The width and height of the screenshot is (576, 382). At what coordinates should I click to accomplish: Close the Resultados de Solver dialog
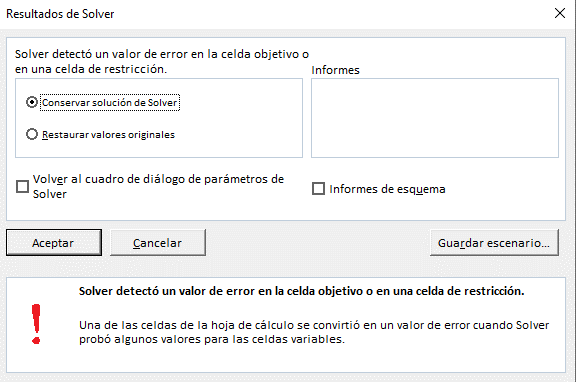tap(559, 14)
